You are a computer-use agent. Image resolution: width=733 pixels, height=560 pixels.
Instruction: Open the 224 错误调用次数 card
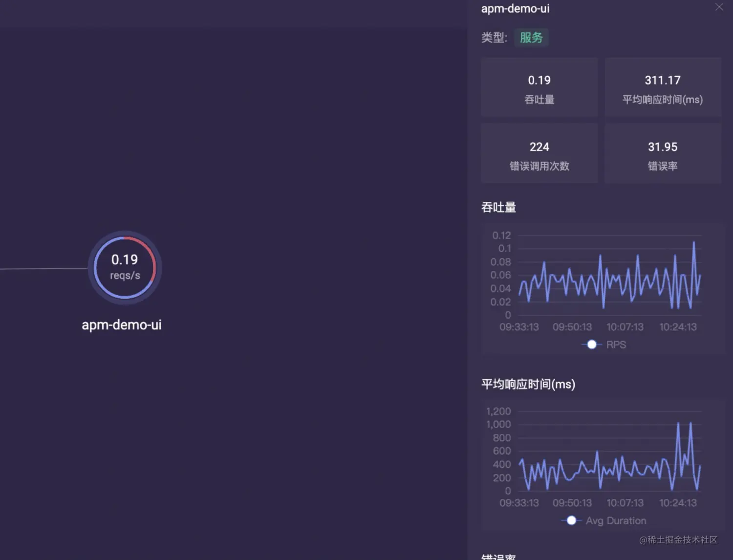[539, 153]
